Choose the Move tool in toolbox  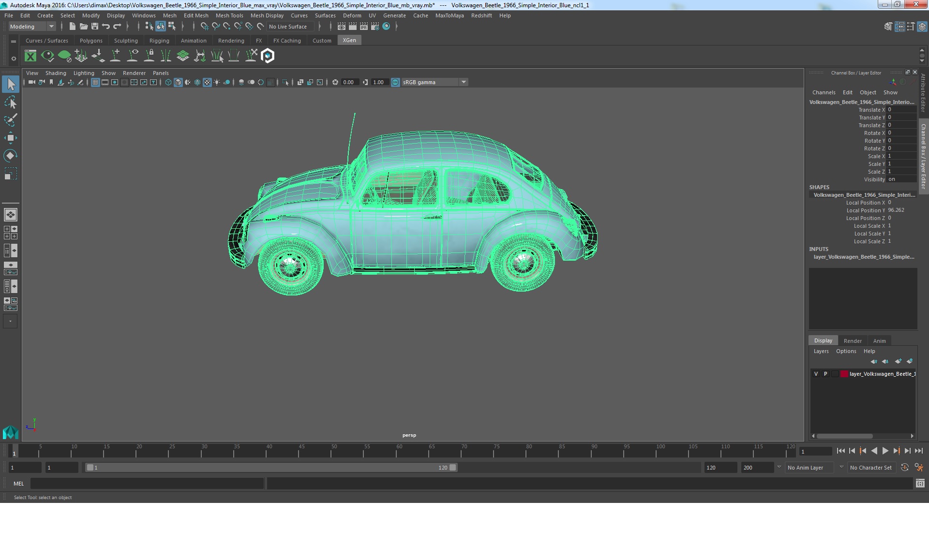(x=10, y=138)
